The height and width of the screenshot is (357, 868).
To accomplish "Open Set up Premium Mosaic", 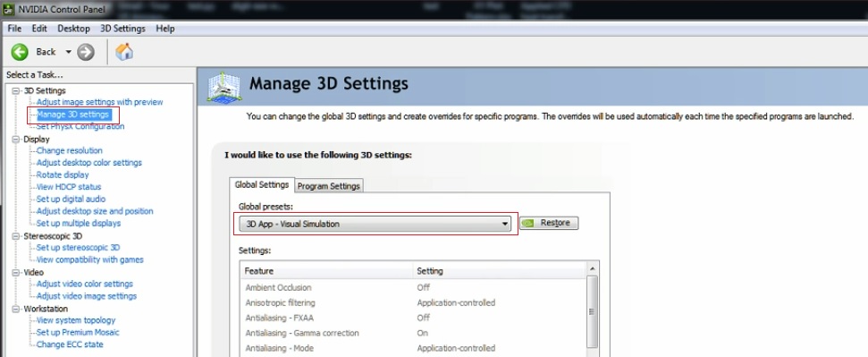I will click(78, 333).
